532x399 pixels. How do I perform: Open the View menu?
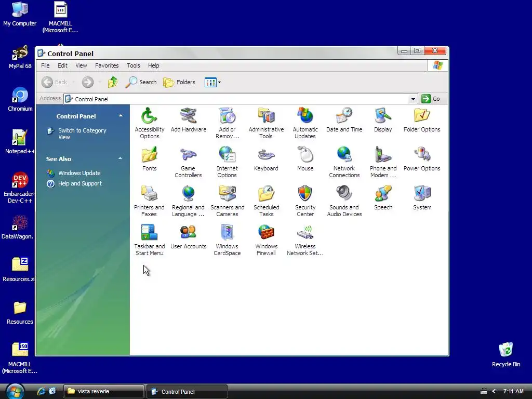[x=81, y=65]
